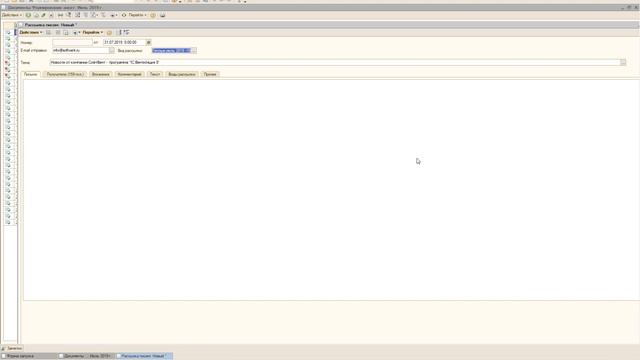Click inside the empty letter body area
The width and height of the screenshot is (640, 360).
331,190
